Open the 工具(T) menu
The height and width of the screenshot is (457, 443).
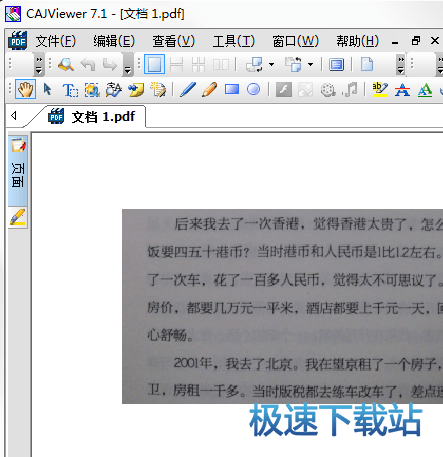[x=234, y=41]
